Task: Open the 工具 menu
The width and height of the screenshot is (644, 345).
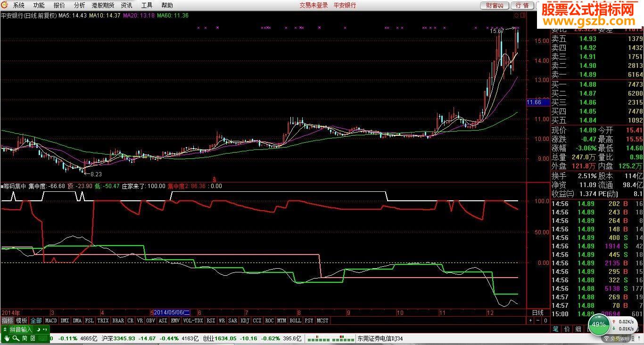Action: point(147,5)
